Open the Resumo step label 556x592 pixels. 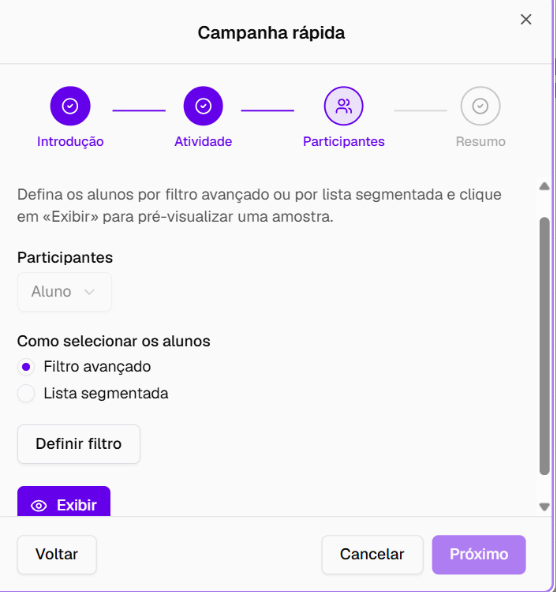tap(481, 142)
